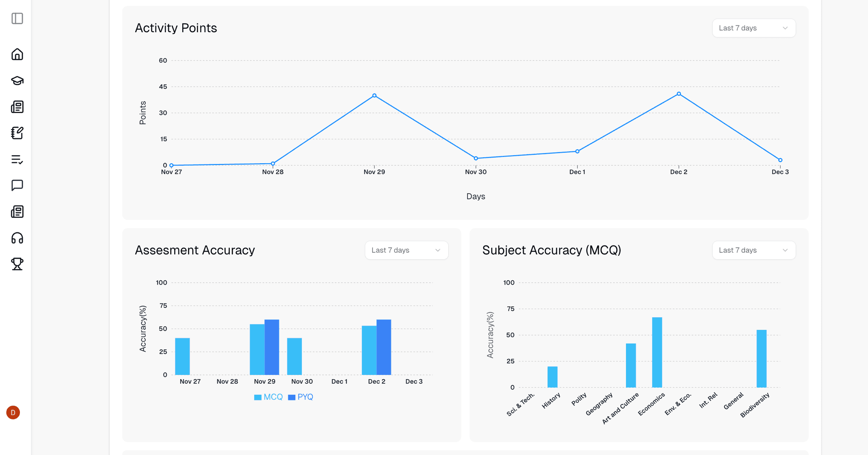This screenshot has width=868, height=455.
Task: Click the light blue MCQ legend swatch
Action: click(257, 397)
